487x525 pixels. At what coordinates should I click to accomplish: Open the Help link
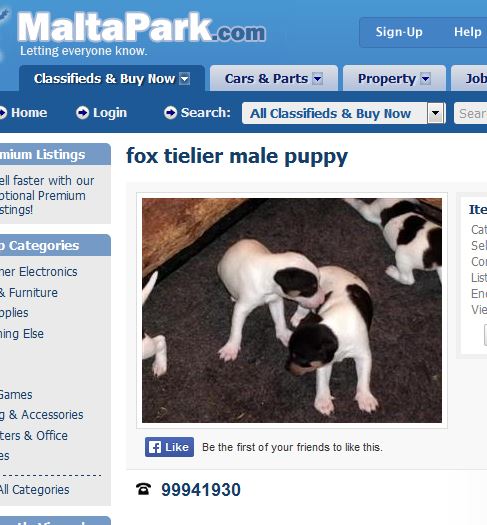pos(468,32)
